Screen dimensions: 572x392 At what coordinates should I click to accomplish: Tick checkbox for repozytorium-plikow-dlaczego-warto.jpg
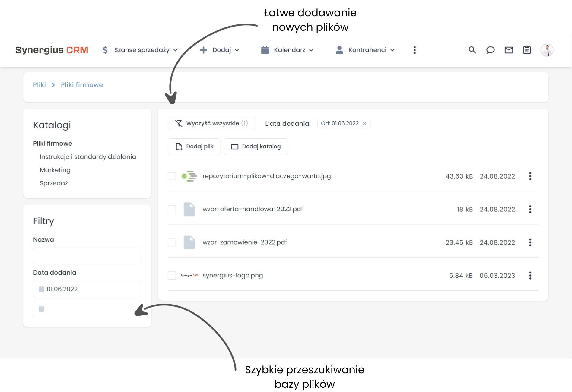pos(172,176)
